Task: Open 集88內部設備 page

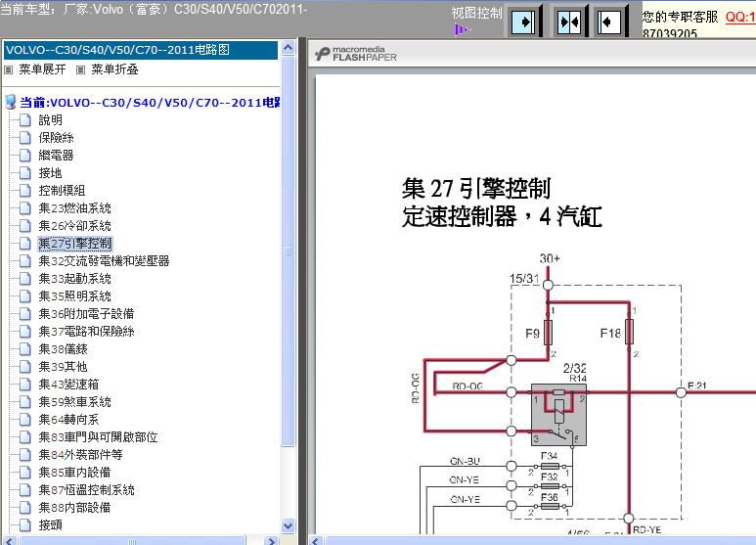Action: click(74, 508)
